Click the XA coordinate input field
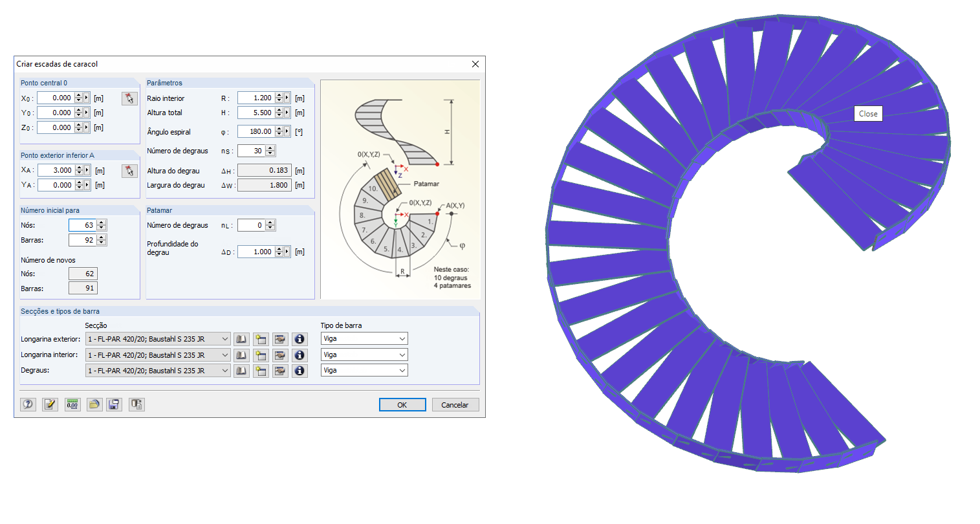 tap(56, 170)
